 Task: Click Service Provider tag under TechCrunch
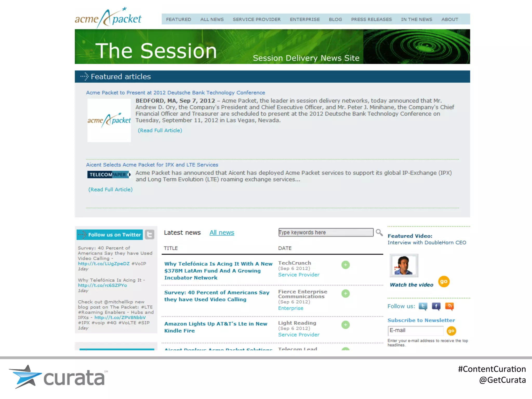coord(299,275)
